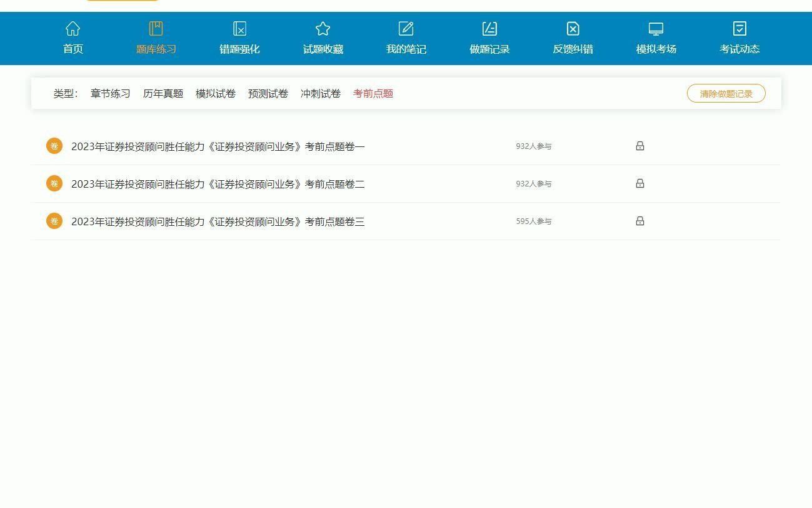Click the 题库练习 book icon
This screenshot has height=508, width=812.
point(156,29)
